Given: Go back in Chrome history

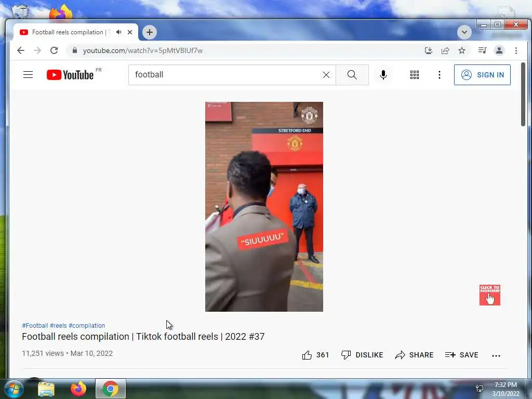Looking at the screenshot, I should 21,50.
